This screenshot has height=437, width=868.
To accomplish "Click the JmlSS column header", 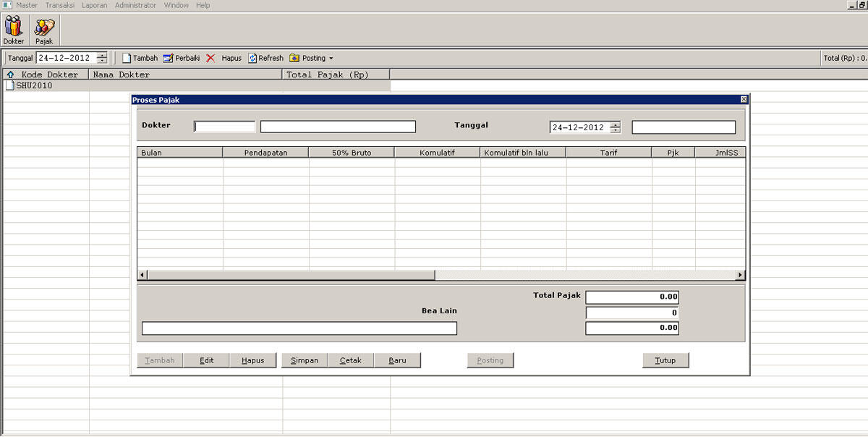I will click(x=720, y=153).
